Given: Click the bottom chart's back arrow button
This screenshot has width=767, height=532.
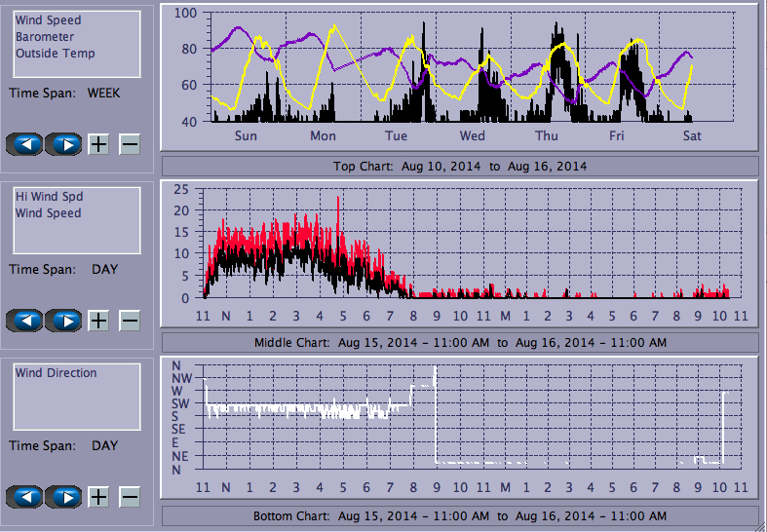Looking at the screenshot, I should 25,497.
